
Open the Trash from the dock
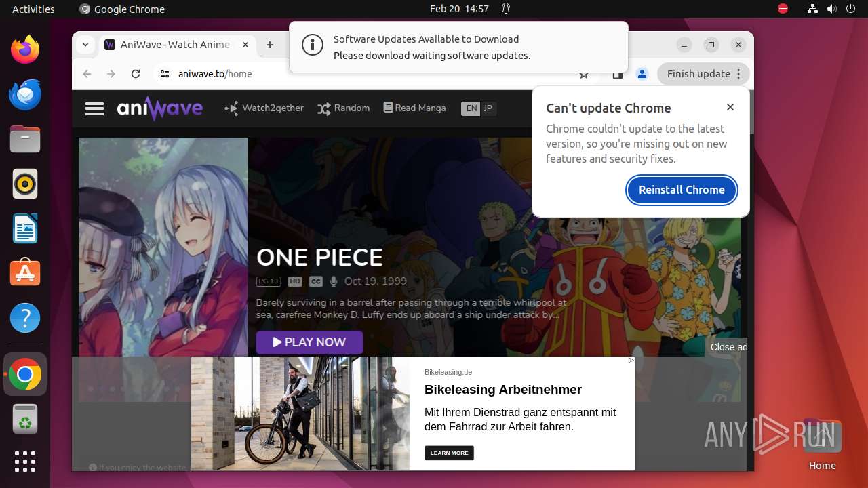tap(25, 419)
